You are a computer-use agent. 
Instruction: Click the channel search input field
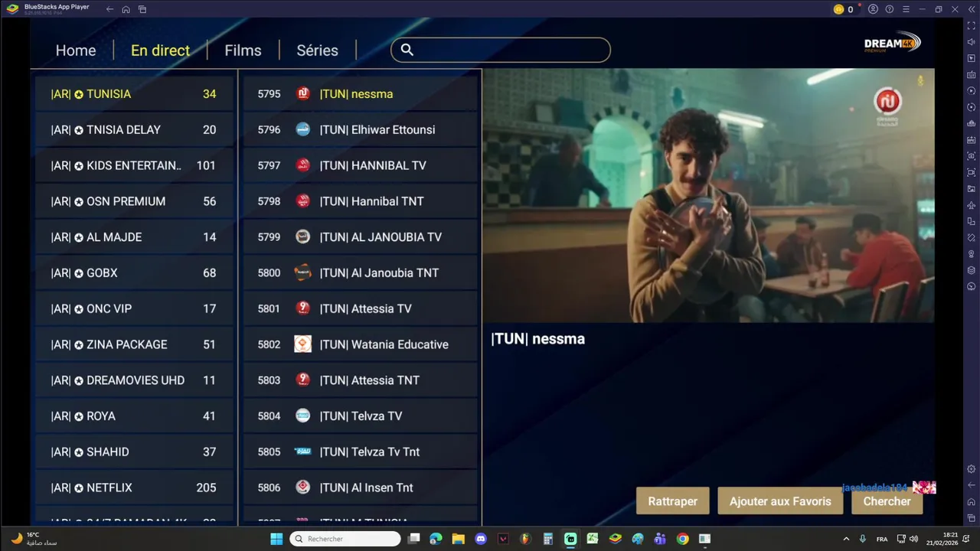501,50
